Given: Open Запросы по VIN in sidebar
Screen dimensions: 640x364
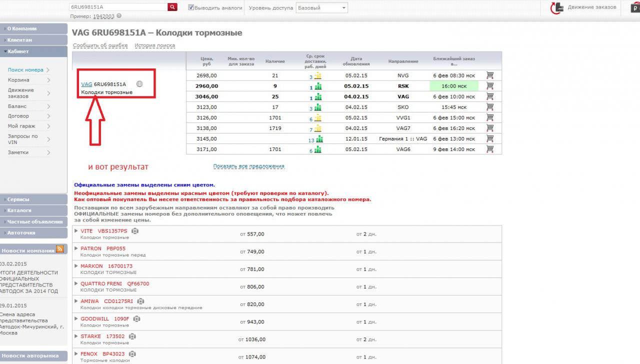Looking at the screenshot, I should coord(22,139).
